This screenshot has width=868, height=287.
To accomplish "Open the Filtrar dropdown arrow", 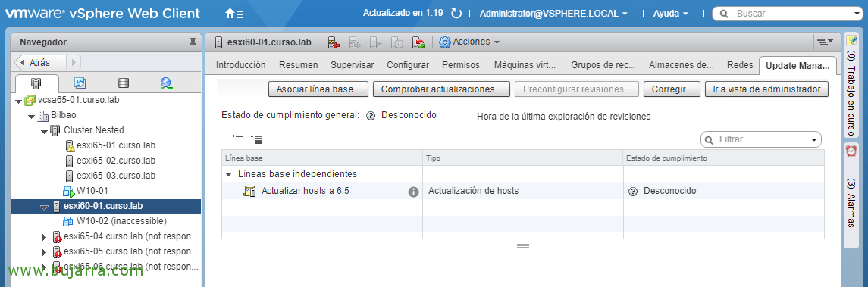I will click(x=814, y=140).
